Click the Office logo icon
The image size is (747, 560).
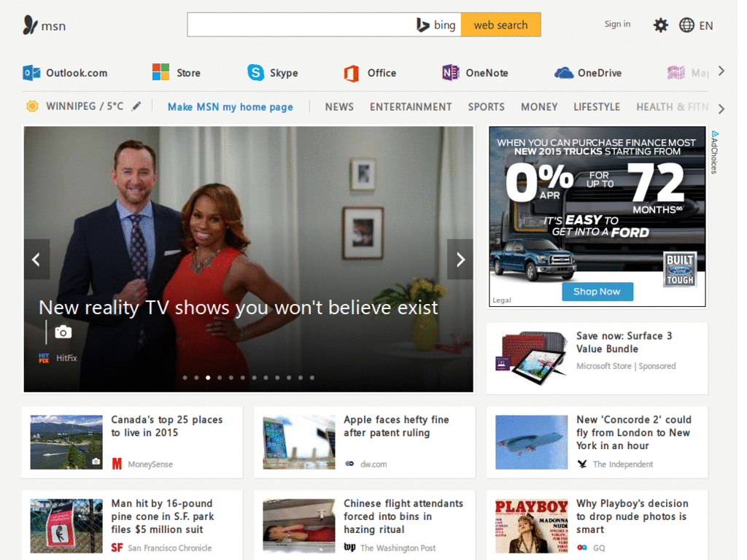pos(351,74)
